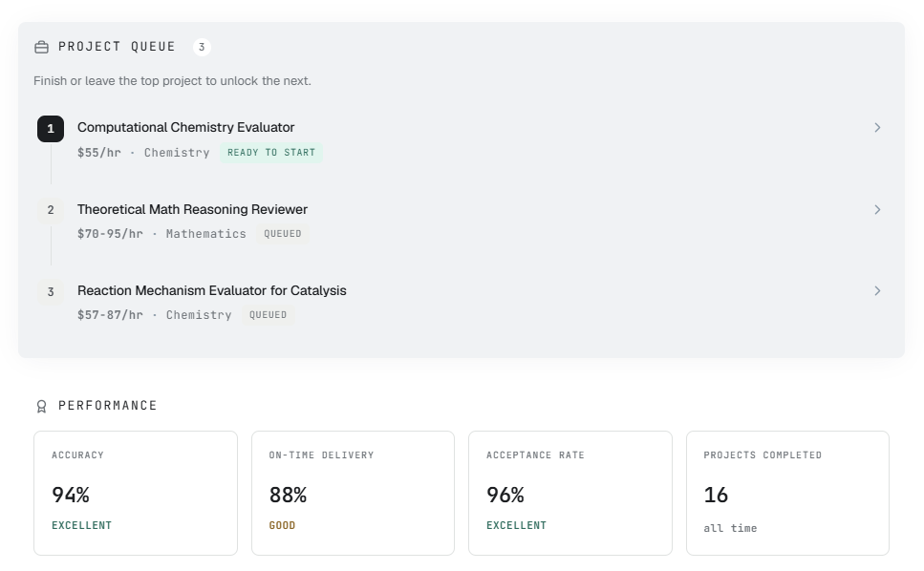
Task: Click the GOOD label under 88%
Action: point(282,525)
